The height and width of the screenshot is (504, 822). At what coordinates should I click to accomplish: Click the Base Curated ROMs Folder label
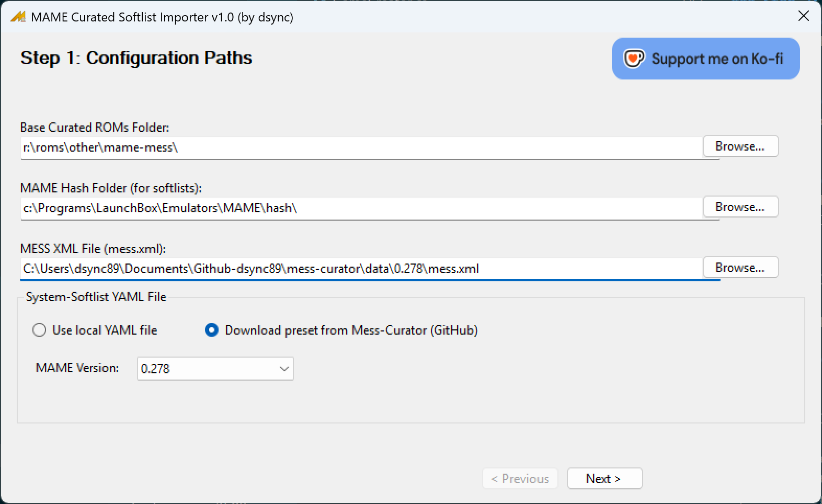[95, 127]
